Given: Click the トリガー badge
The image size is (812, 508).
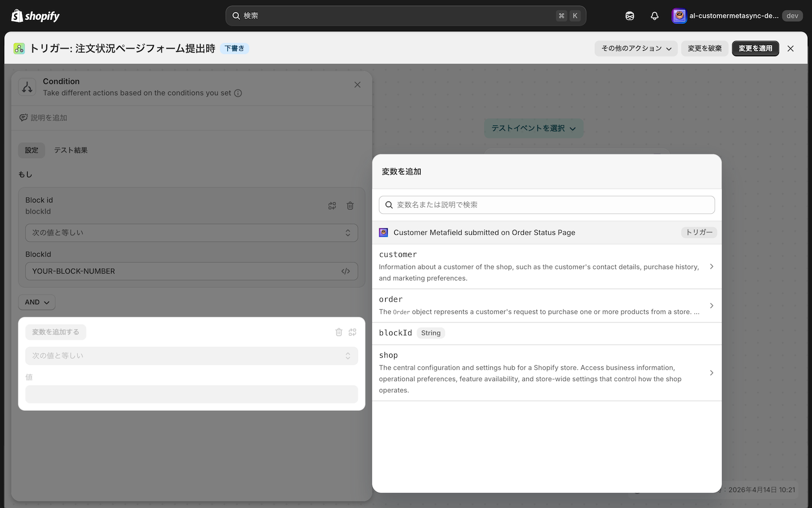Looking at the screenshot, I should pyautogui.click(x=699, y=233).
